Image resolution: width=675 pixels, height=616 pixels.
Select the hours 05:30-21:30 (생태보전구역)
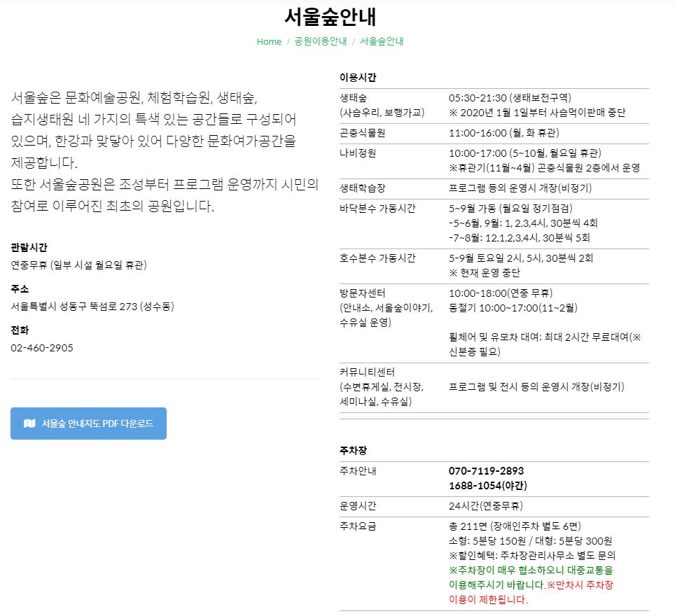[510, 98]
